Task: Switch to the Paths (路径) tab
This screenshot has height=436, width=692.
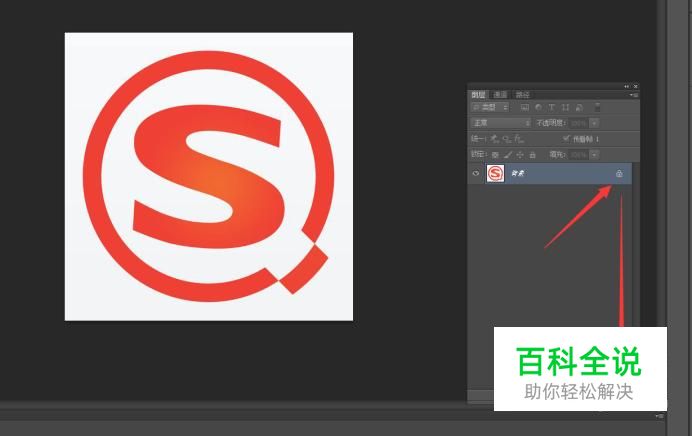Action: click(x=523, y=94)
